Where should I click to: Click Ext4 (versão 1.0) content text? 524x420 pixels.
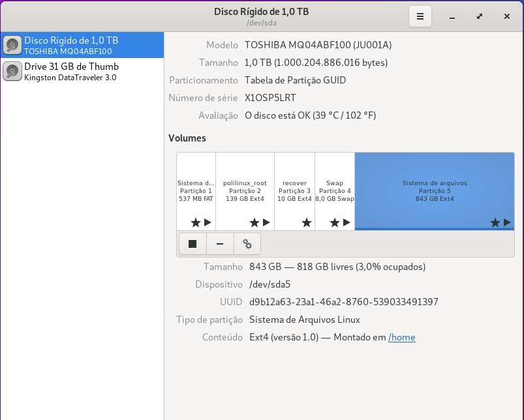click(x=284, y=337)
